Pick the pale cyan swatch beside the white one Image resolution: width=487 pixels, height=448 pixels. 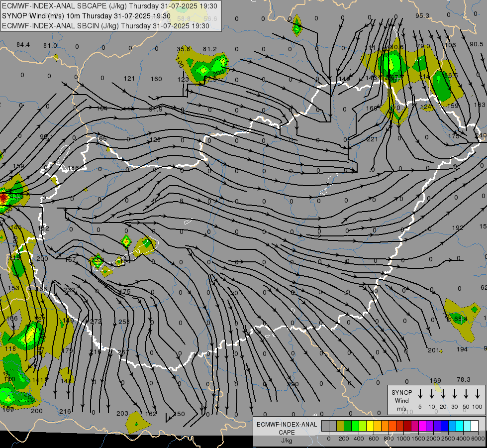click(467, 426)
